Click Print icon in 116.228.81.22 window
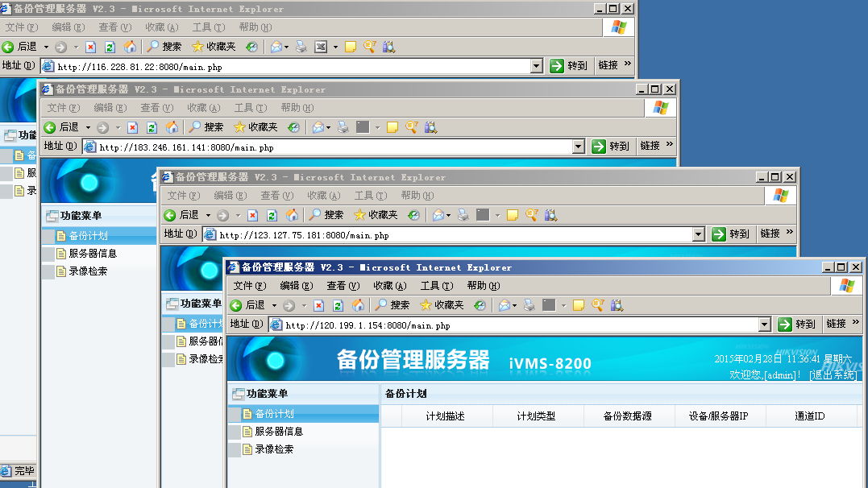This screenshot has height=488, width=868. (301, 47)
